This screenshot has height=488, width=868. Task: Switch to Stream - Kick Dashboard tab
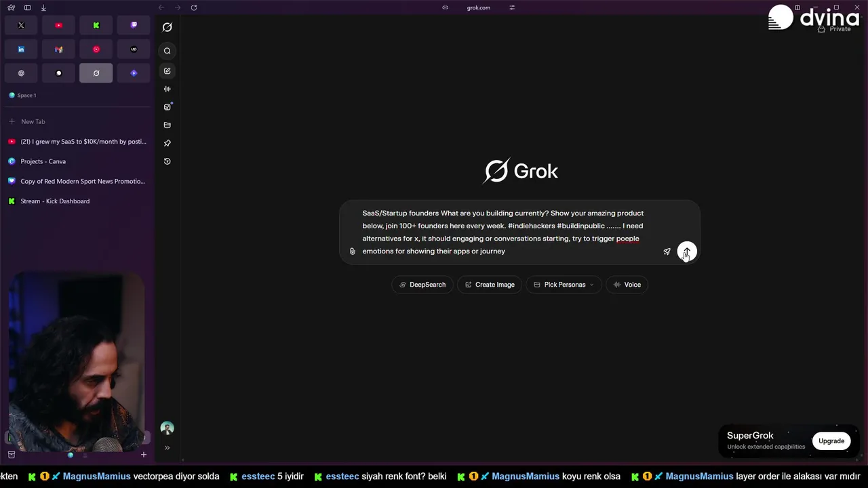(77, 201)
